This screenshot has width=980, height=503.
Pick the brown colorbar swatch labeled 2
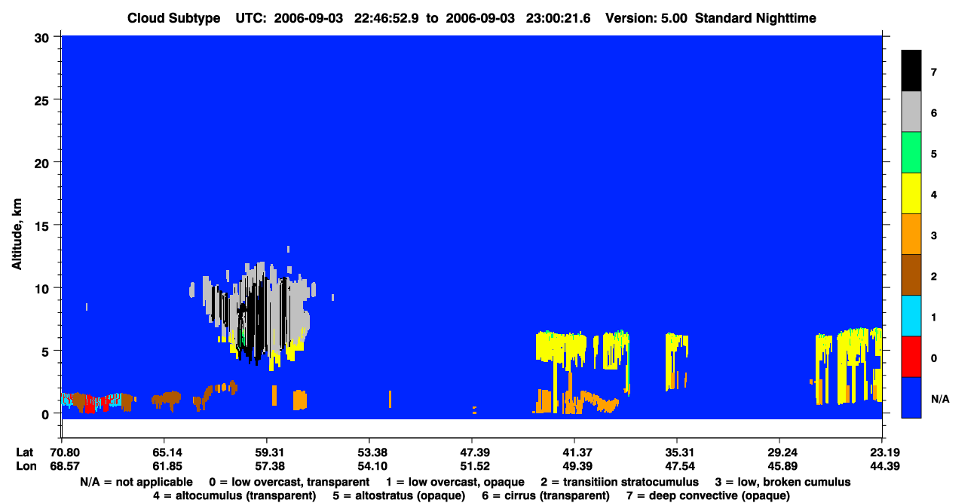[911, 275]
